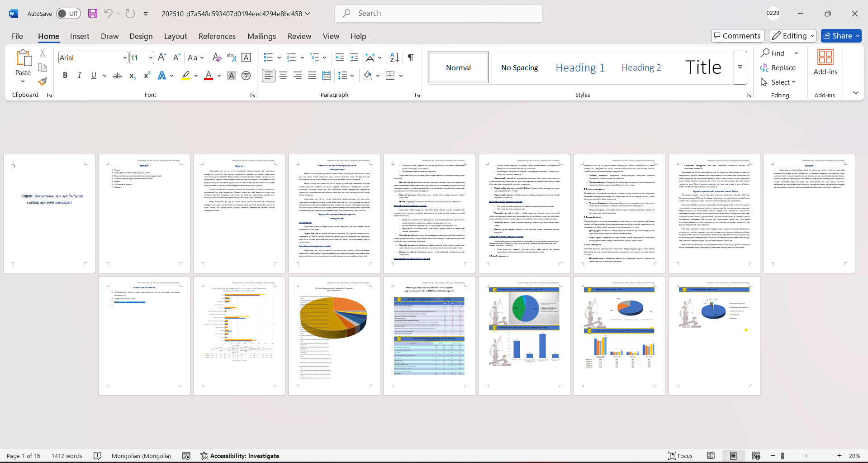Sort the selected text alphabetically
868x463 pixels.
pos(394,57)
